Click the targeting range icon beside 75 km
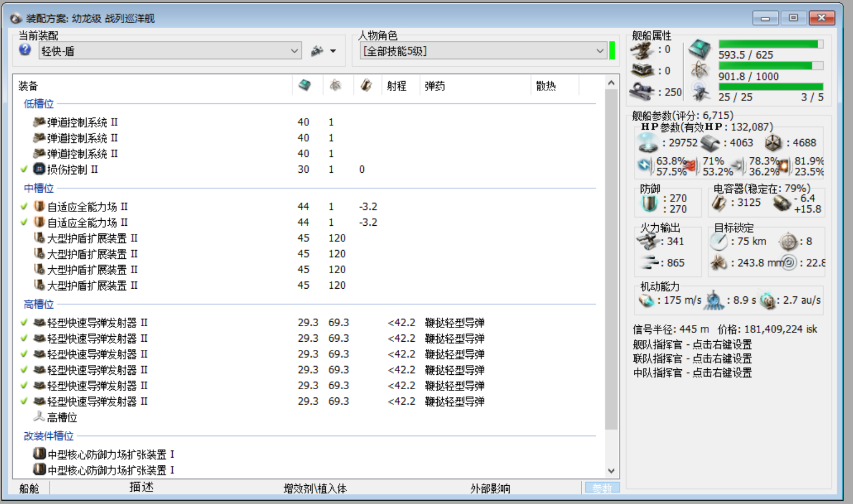Screen dimensions: 853x504 coord(718,241)
